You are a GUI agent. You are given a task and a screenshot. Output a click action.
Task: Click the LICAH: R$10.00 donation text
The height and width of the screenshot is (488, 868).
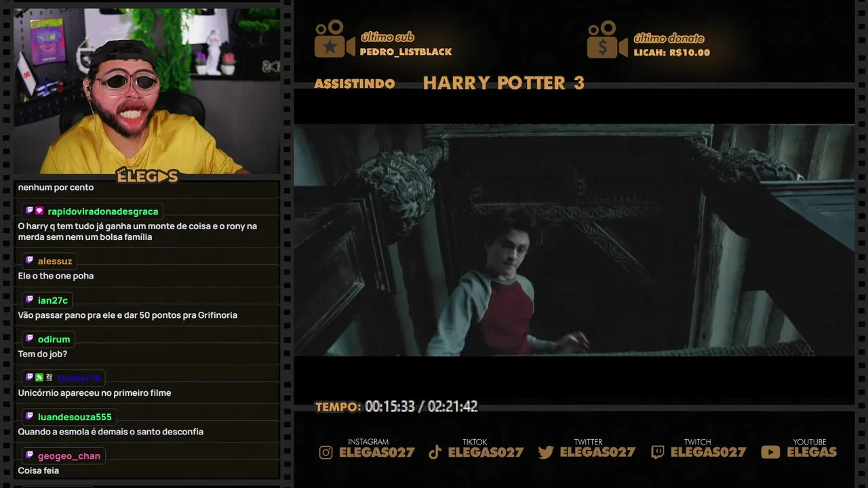(x=671, y=52)
